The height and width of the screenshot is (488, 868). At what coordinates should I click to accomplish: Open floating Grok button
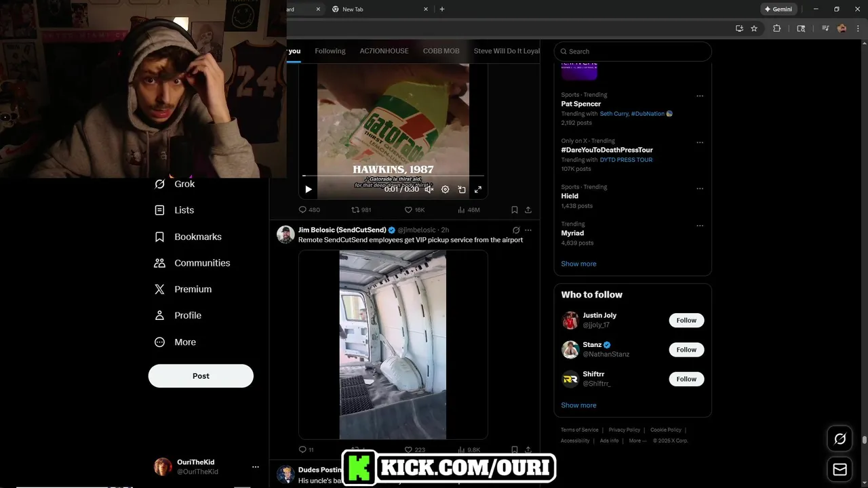(x=840, y=439)
